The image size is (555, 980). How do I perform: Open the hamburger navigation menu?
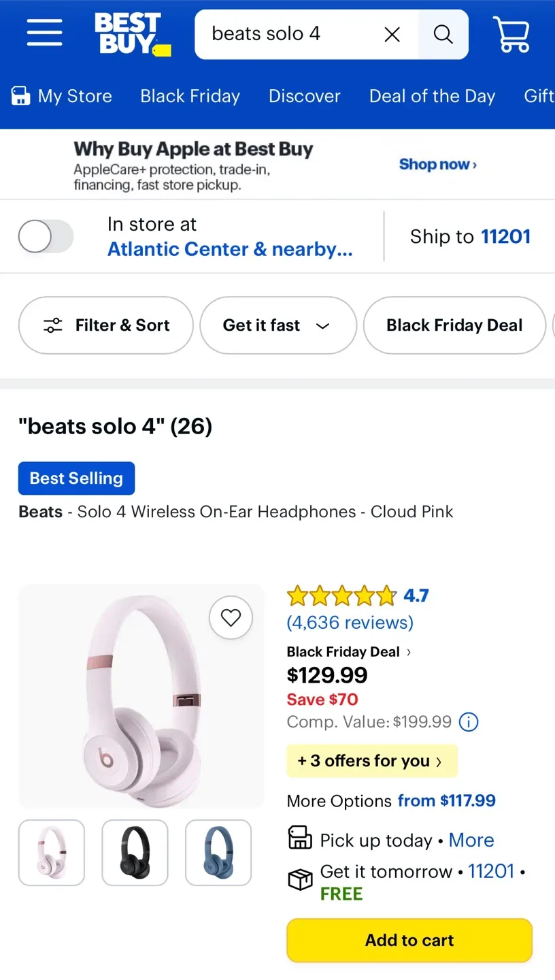pos(44,32)
